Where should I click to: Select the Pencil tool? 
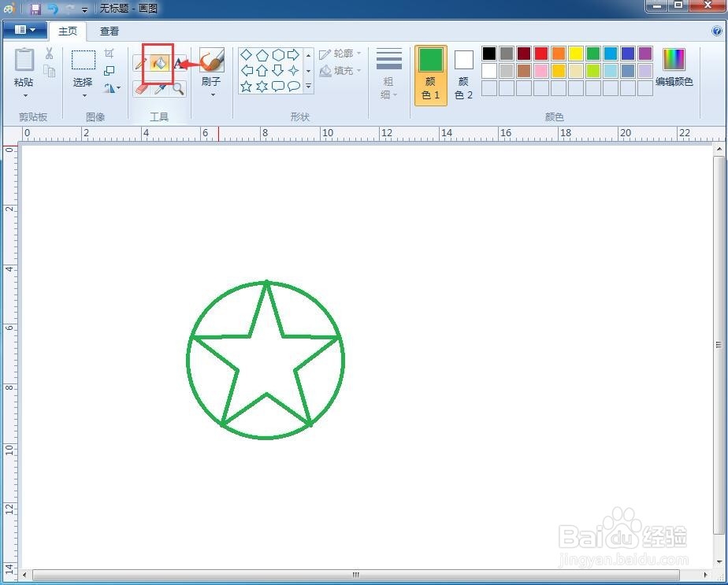(x=139, y=63)
